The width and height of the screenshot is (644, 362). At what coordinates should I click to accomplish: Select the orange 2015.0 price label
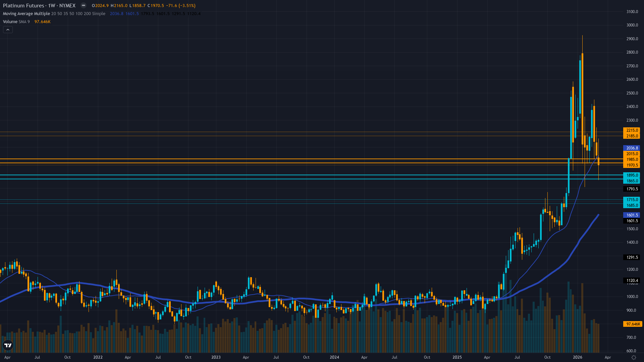click(632, 154)
